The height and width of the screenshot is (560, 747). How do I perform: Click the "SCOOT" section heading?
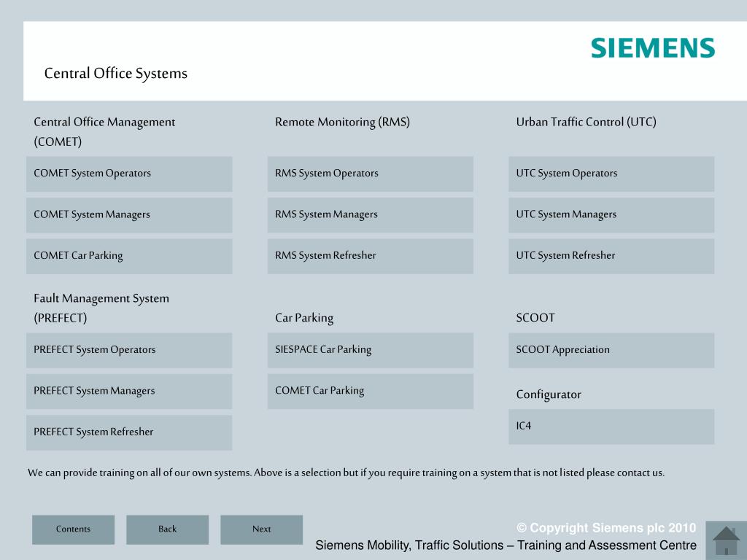[x=535, y=318]
